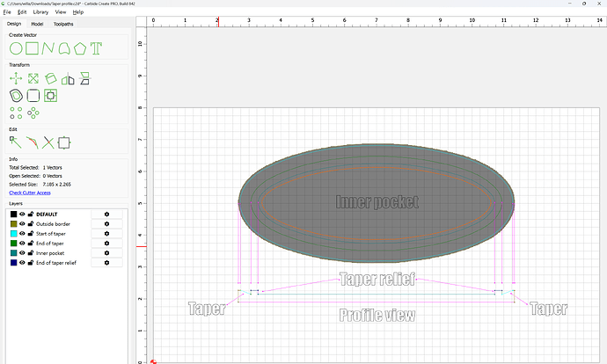Viewport: 607px width, 364px height.
Task: Switch to the Model tab
Action: (x=38, y=24)
